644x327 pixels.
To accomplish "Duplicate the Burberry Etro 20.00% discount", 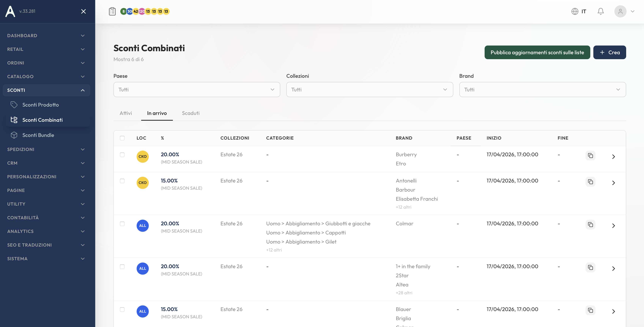I will pos(590,156).
